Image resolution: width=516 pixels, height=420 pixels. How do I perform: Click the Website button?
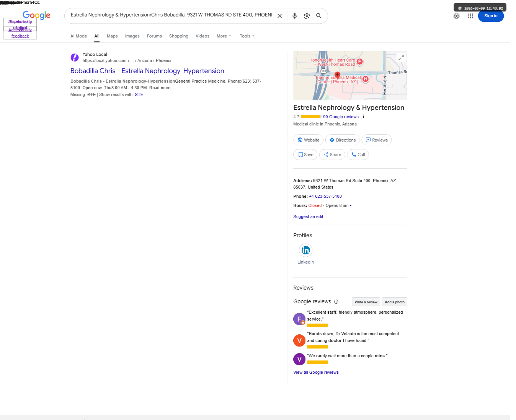tap(309, 140)
